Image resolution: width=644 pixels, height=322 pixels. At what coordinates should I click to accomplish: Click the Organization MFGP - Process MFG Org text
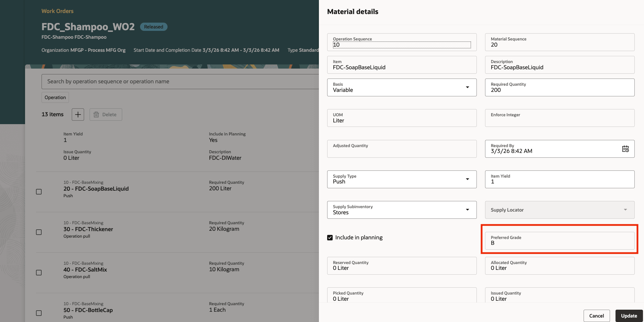[83, 50]
